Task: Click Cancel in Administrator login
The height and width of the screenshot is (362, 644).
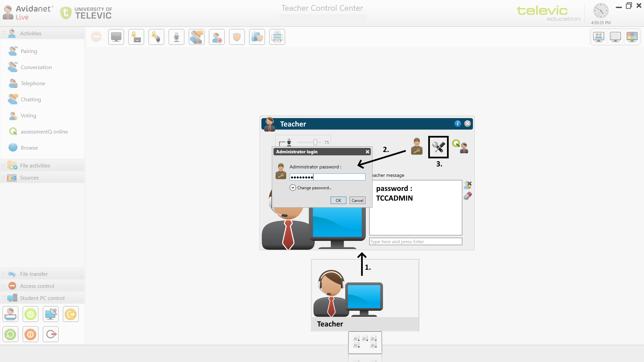Action: [357, 201]
